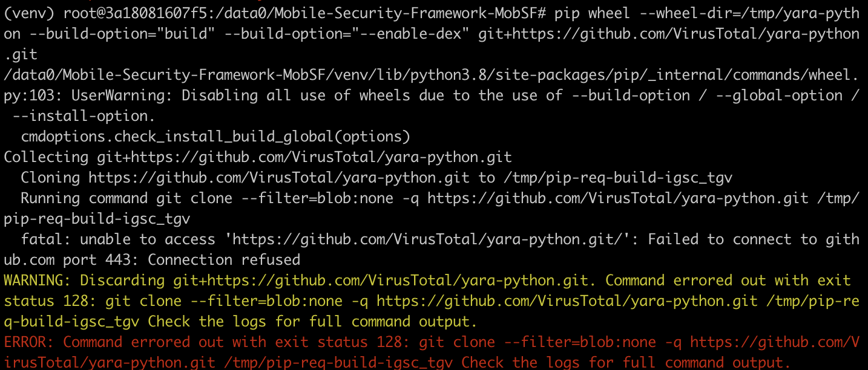Click the GitHub URL on the Collecting line
The width and height of the screenshot is (868, 370).
pyautogui.click(x=304, y=157)
